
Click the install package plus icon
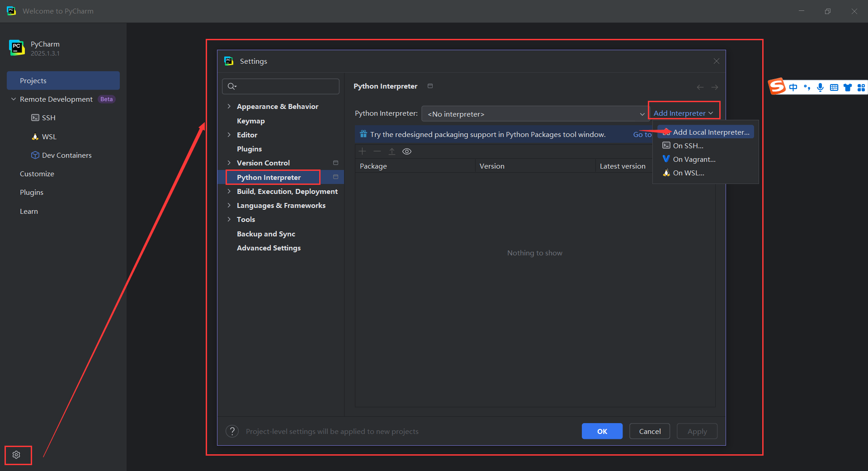[x=362, y=151]
